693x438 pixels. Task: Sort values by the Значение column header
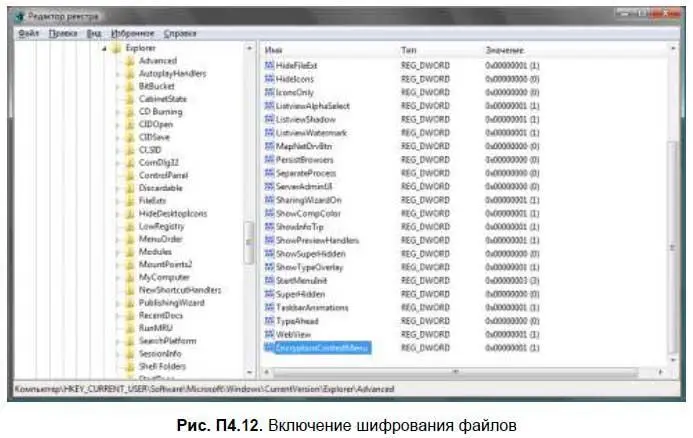pyautogui.click(x=505, y=50)
